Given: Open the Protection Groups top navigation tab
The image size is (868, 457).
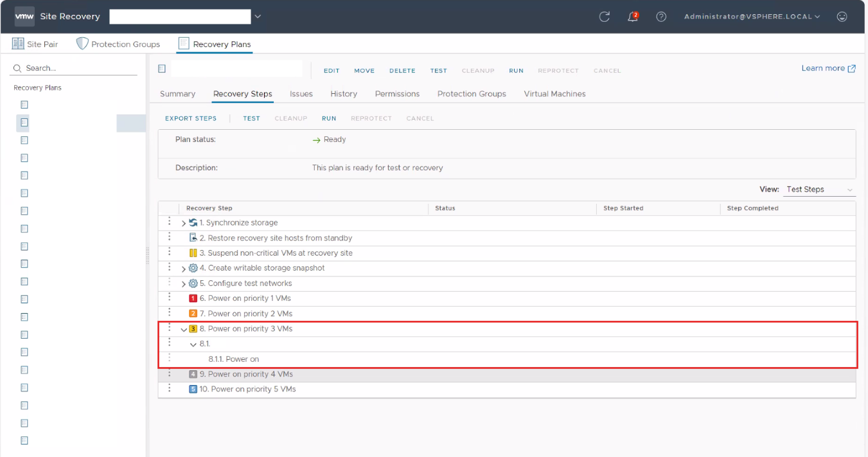Looking at the screenshot, I should pyautogui.click(x=118, y=44).
